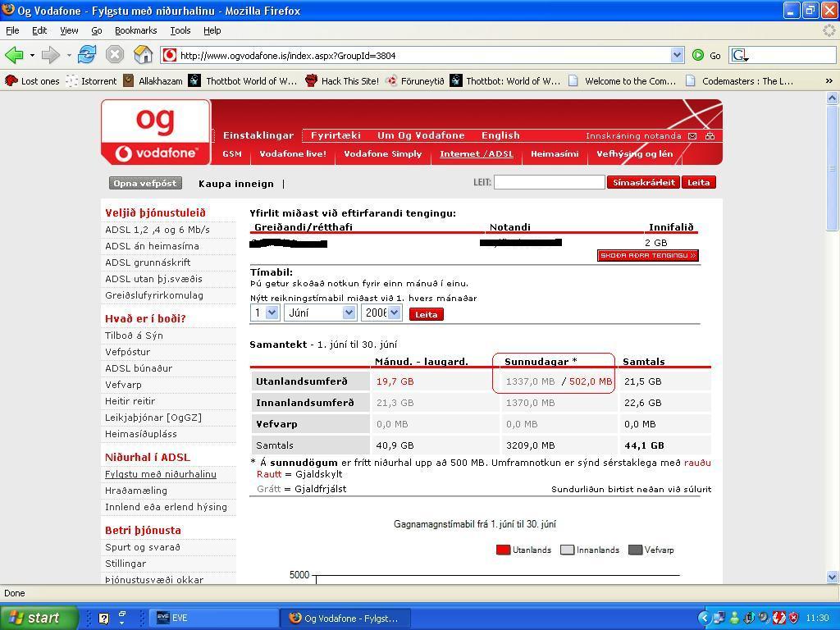This screenshot has height=630, width=840.
Task: Click the vertical scrollbar down arrow
Action: tap(832, 577)
